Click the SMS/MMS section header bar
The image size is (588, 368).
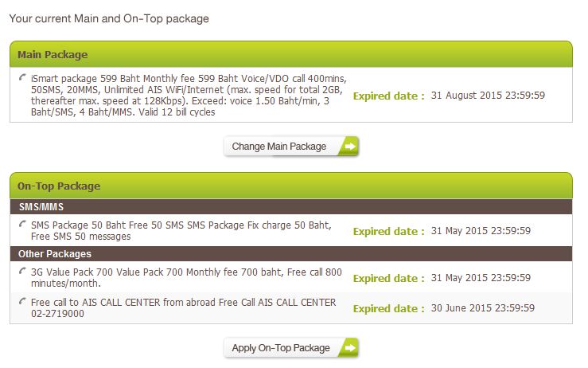click(291, 206)
